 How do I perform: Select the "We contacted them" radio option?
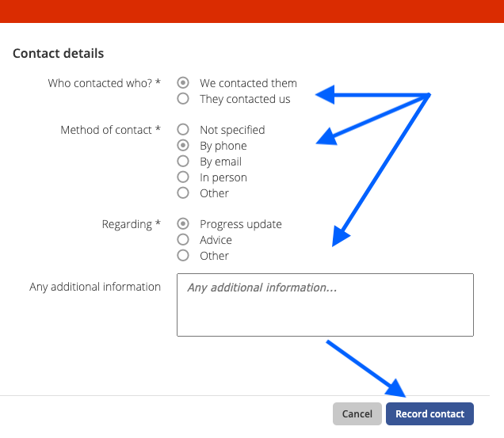[183, 83]
